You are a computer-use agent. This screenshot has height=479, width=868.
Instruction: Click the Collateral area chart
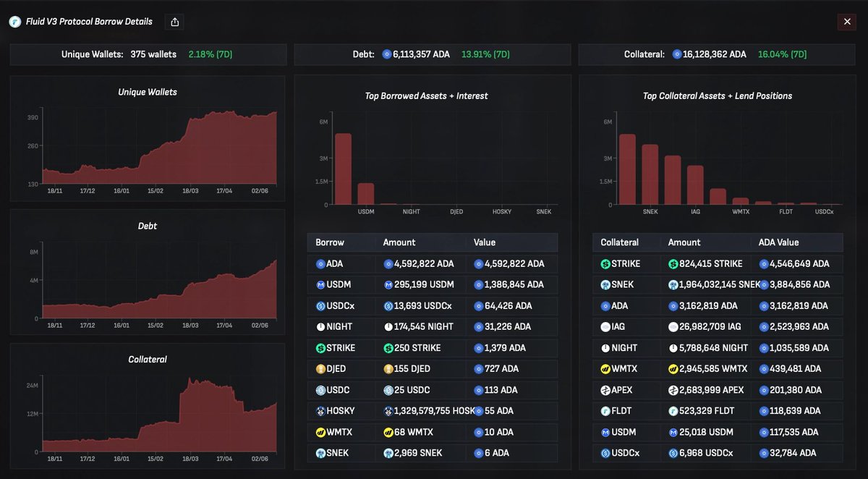coord(159,413)
